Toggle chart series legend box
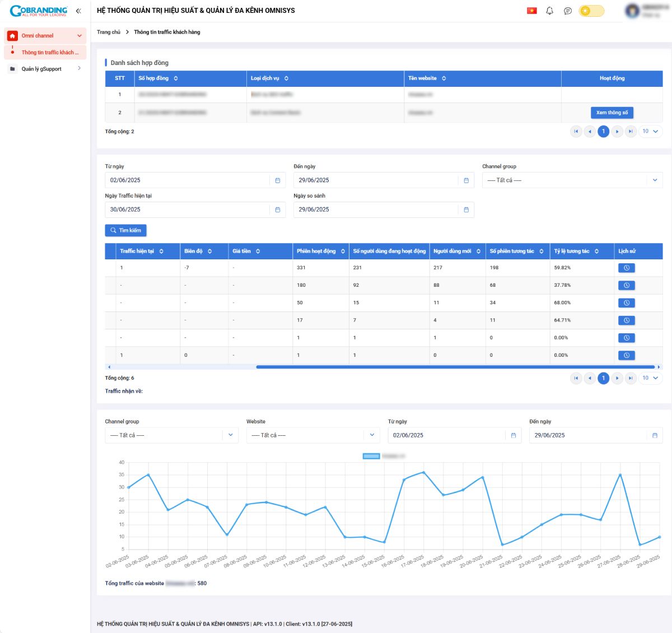This screenshot has width=672, height=633. coord(371,457)
